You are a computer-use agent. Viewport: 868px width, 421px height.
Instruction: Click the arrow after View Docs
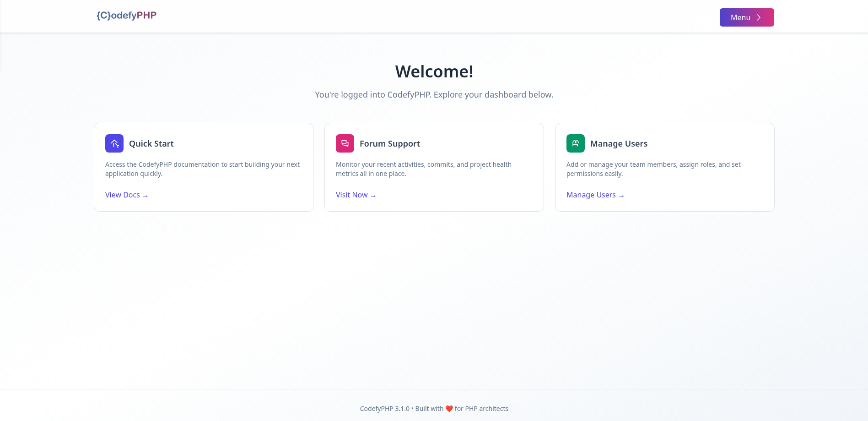click(x=146, y=196)
